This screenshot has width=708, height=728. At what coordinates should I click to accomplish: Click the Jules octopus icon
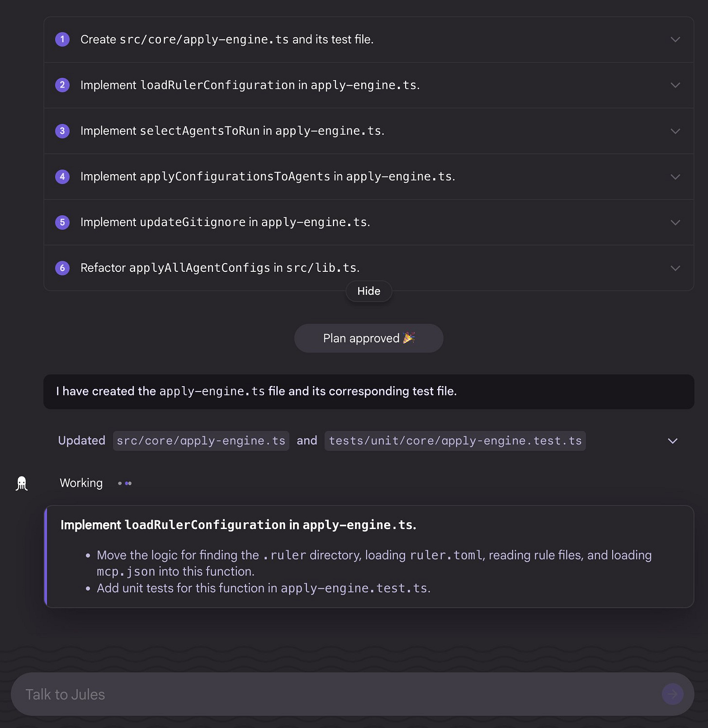21,483
